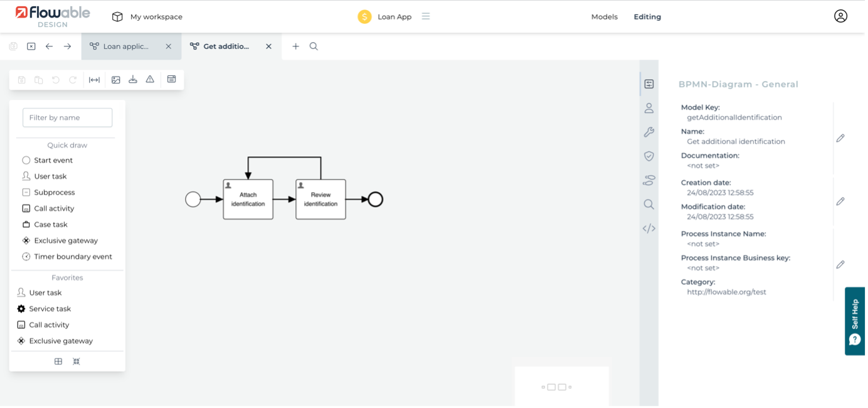
Task: Open the Flowable Self Help panel
Action: click(x=855, y=321)
